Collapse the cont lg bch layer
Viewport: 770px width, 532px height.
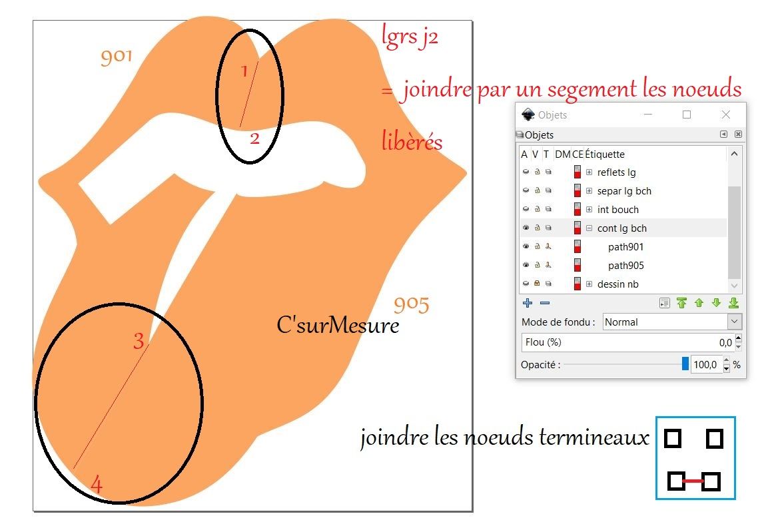click(589, 228)
